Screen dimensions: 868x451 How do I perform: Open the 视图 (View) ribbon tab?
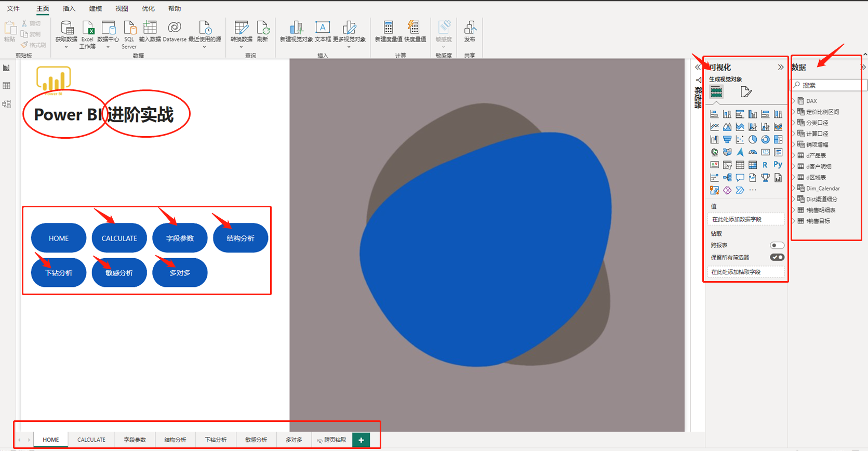pyautogui.click(x=122, y=9)
